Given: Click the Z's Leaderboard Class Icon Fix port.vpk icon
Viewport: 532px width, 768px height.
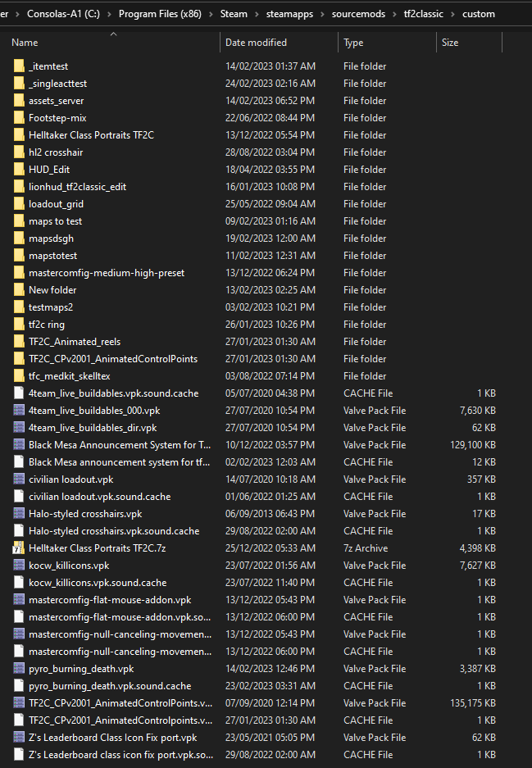Looking at the screenshot, I should pos(19,737).
